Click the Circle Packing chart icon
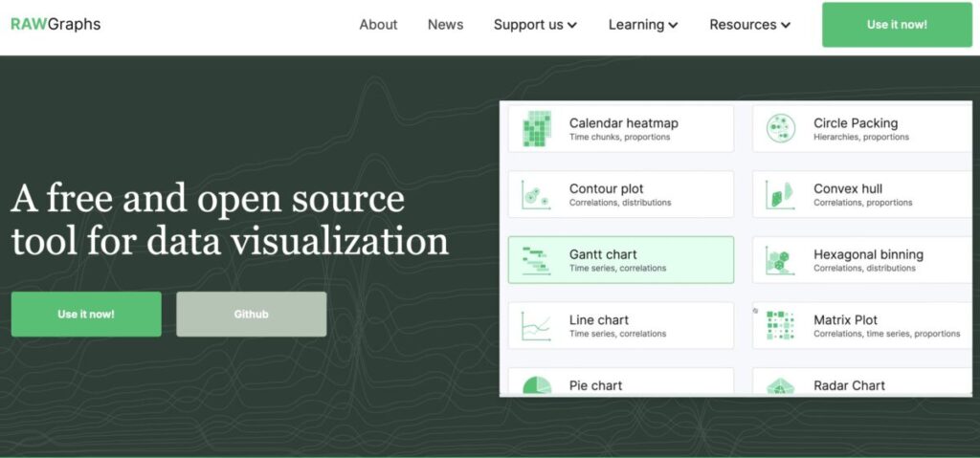Image resolution: width=980 pixels, height=458 pixels. 781,129
